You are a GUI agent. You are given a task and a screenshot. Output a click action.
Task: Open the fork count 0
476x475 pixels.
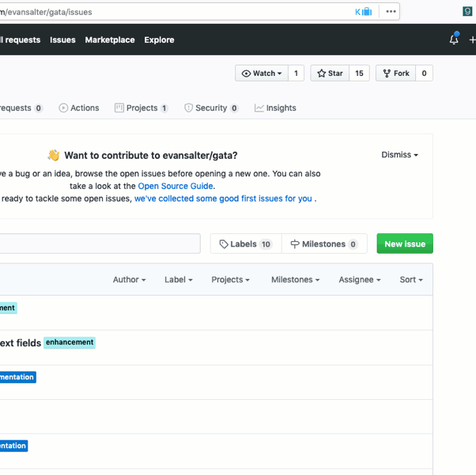(424, 74)
